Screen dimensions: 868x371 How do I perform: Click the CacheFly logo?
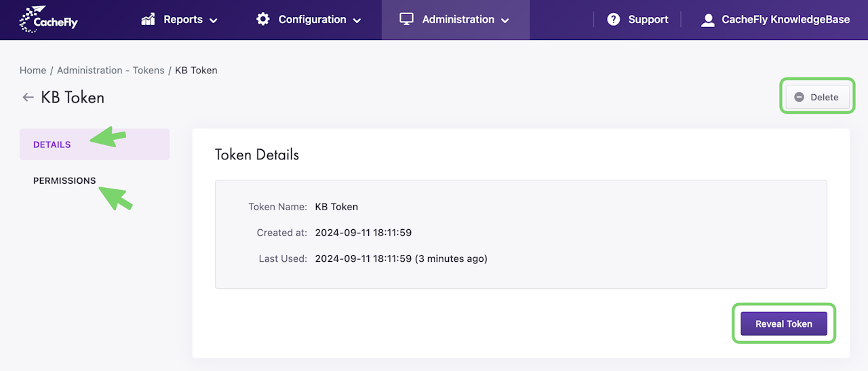pyautogui.click(x=49, y=20)
